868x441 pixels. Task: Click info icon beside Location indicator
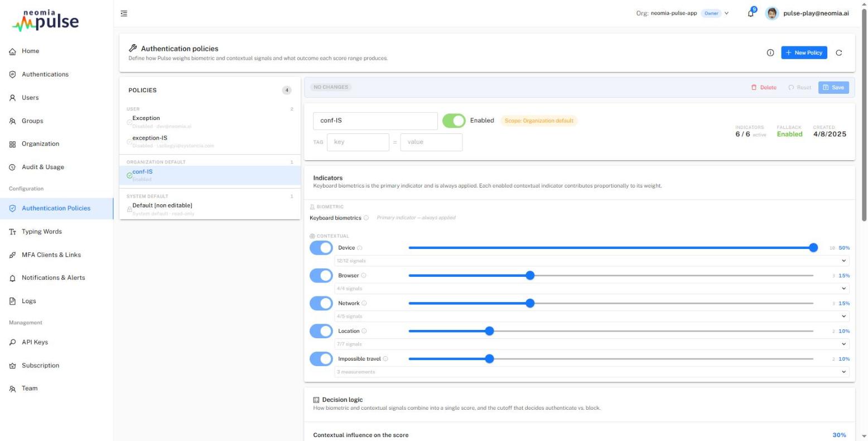coord(364,331)
